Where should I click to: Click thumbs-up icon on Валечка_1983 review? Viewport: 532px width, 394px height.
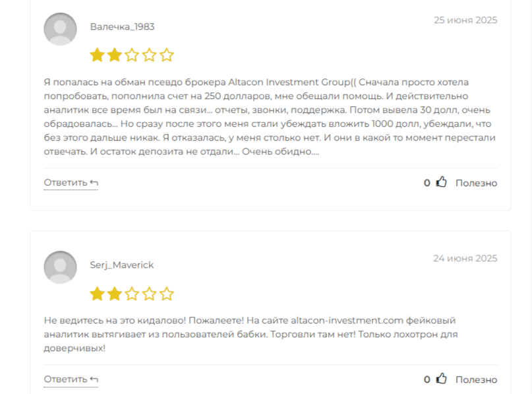(441, 182)
